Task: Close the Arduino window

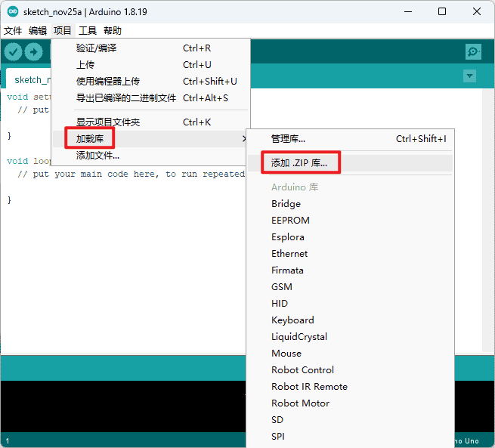Action: tap(477, 11)
